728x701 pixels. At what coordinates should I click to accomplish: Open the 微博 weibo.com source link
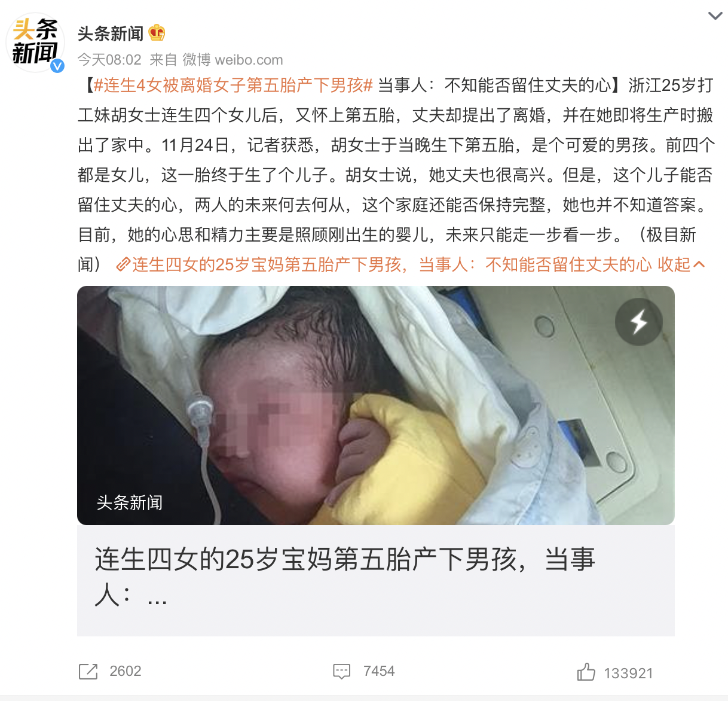click(x=233, y=60)
